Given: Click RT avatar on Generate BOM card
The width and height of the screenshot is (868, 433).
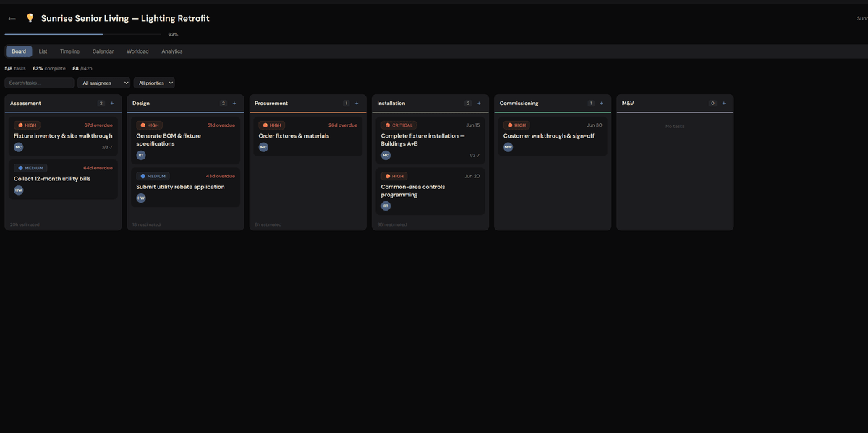Looking at the screenshot, I should (x=141, y=155).
